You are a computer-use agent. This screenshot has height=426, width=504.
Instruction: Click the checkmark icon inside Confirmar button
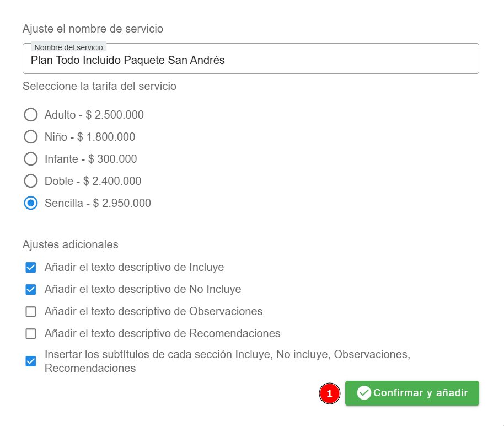364,393
